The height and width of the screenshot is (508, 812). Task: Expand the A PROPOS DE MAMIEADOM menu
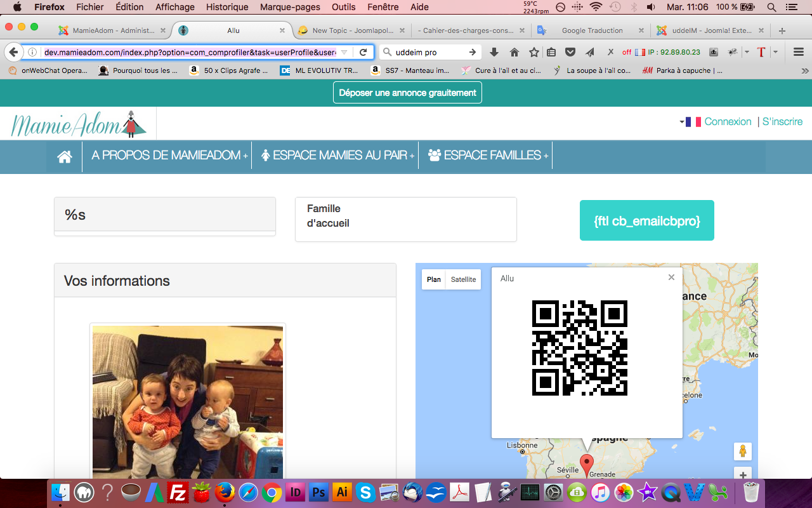[169, 156]
